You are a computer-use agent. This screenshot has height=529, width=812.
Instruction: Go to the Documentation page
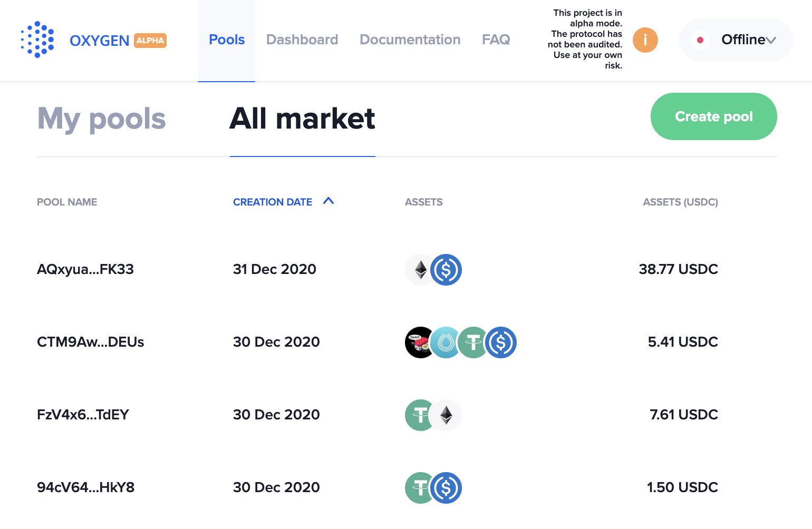point(410,40)
